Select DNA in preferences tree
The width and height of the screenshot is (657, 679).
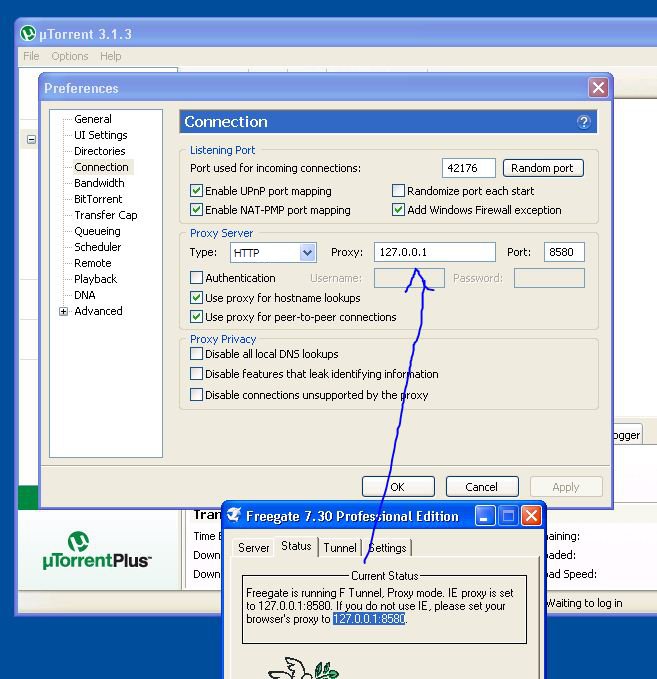click(x=84, y=295)
